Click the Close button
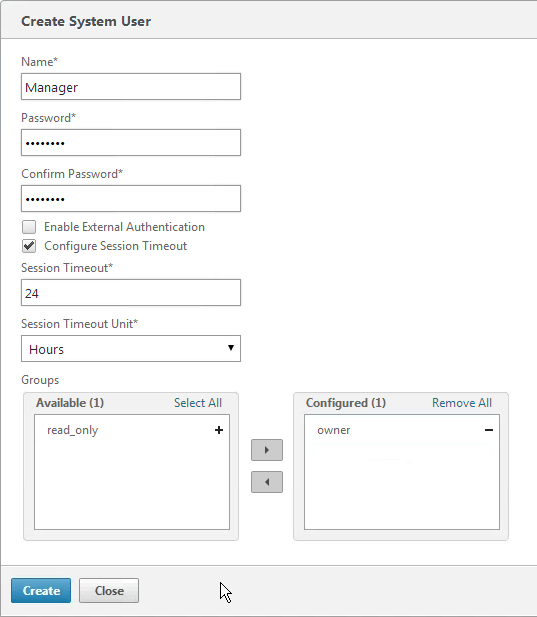Image resolution: width=537 pixels, height=617 pixels. (109, 591)
